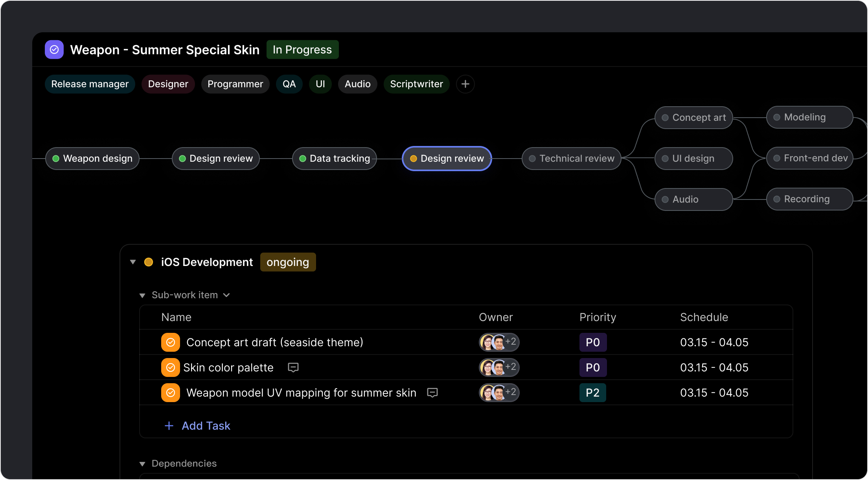Click the check icon on Weapon model UV mapping row
This screenshot has width=868, height=480.
click(170, 392)
